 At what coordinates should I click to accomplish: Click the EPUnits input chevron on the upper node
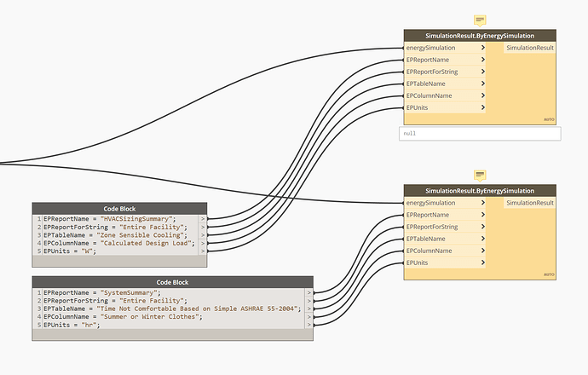[483, 107]
